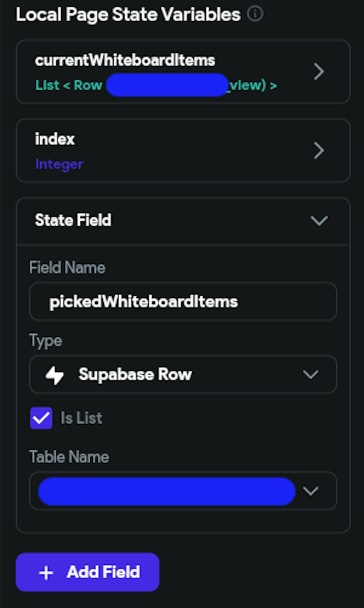Click the info icon beside Local Page State Variables

(255, 14)
